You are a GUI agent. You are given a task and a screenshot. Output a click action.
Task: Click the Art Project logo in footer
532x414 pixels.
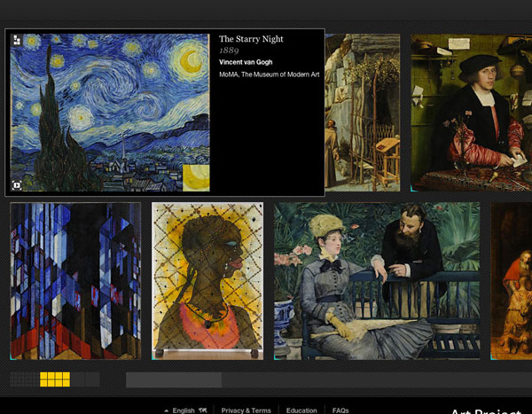tap(486, 411)
